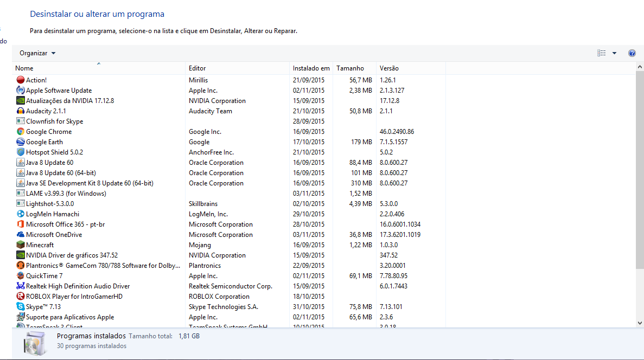Select the Google Chrome program name
The height and width of the screenshot is (360, 644).
(49, 131)
